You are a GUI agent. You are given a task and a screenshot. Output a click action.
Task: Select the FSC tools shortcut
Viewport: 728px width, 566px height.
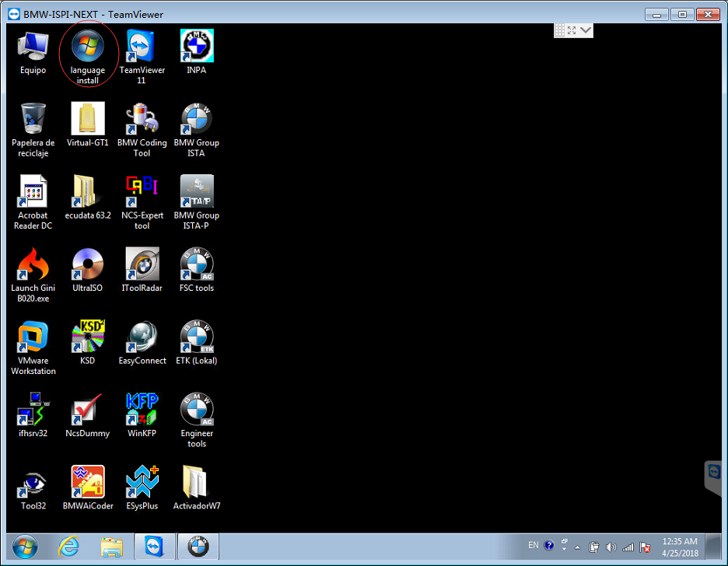point(197,270)
